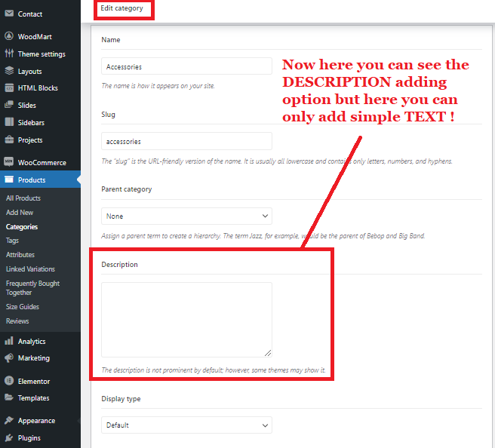
Task: Click the Plugins plug icon
Action: click(9, 437)
